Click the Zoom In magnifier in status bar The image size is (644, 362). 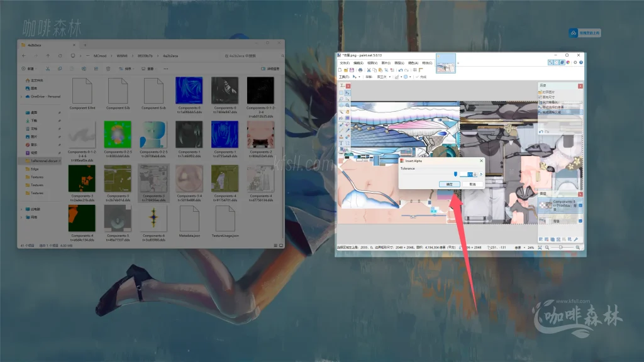pos(578,248)
